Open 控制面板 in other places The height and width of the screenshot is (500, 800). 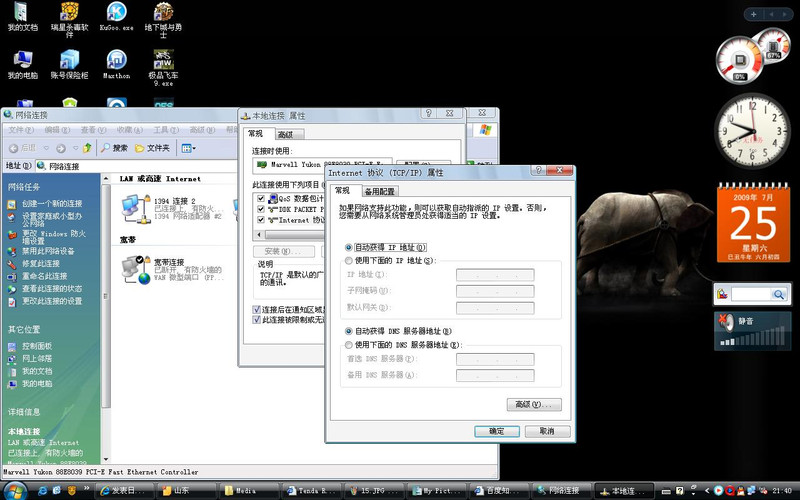click(x=37, y=346)
